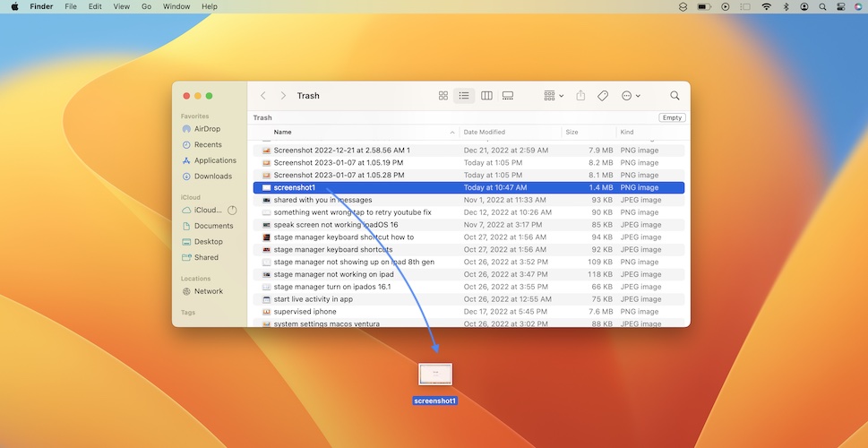868x448 pixels.
Task: Select start live activity in app file
Action: coord(468,299)
